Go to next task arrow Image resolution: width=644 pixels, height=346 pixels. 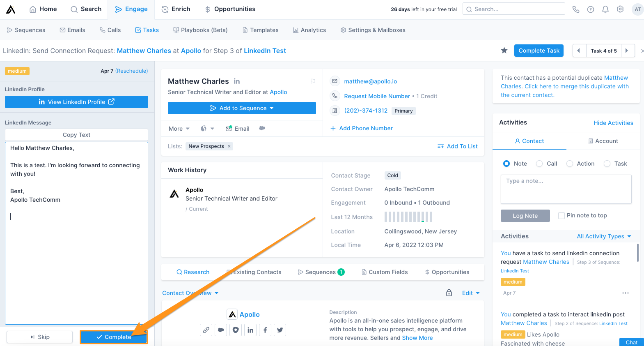point(627,51)
